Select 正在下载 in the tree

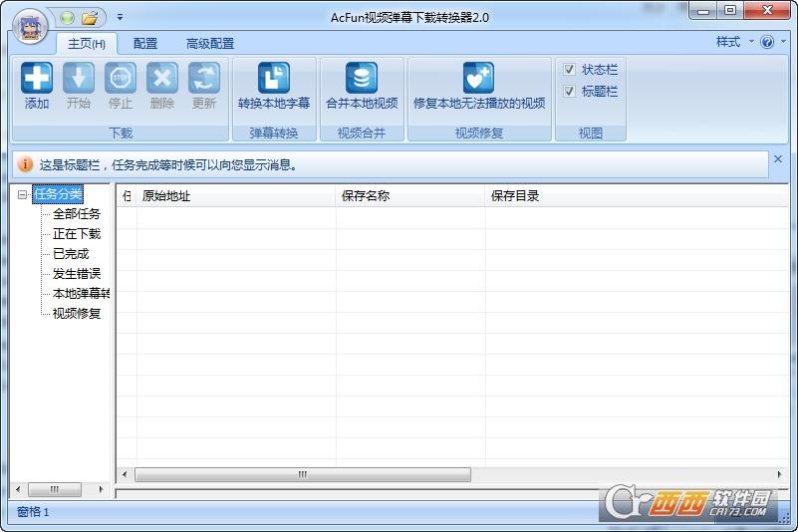77,234
